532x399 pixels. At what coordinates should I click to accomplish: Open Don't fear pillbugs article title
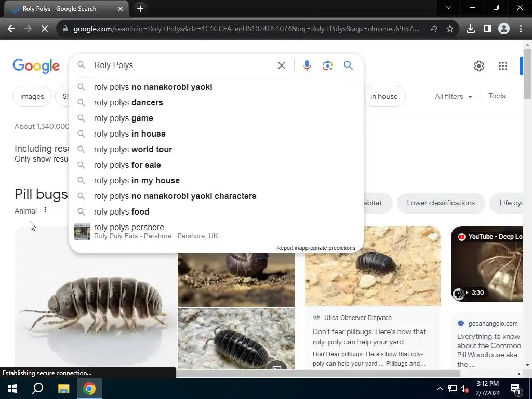pyautogui.click(x=369, y=337)
